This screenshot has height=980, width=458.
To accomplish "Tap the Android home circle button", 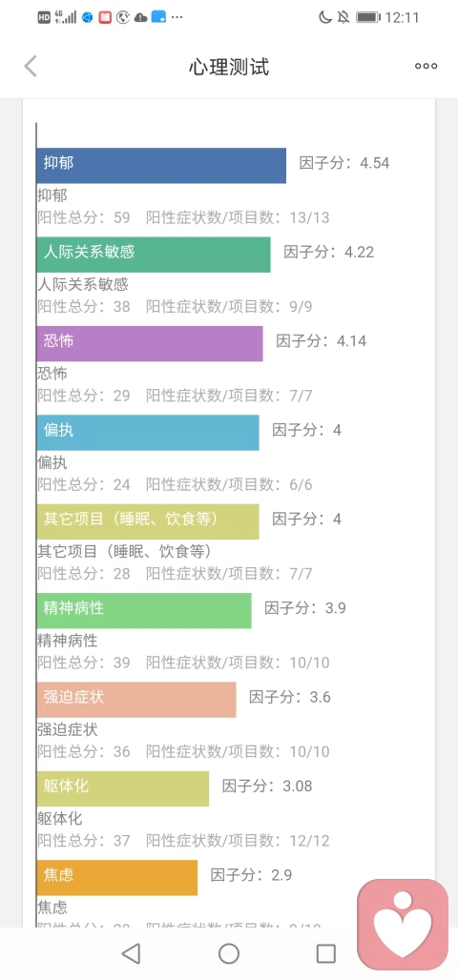I will [229, 953].
